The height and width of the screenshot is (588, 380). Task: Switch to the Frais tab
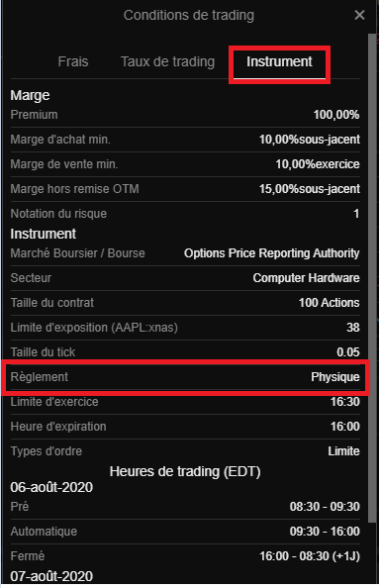pyautogui.click(x=73, y=61)
